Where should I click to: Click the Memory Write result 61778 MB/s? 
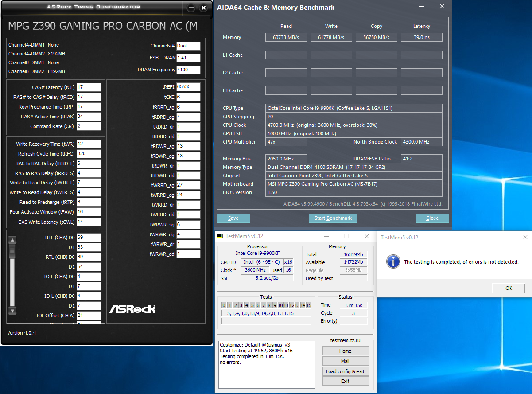(x=331, y=37)
